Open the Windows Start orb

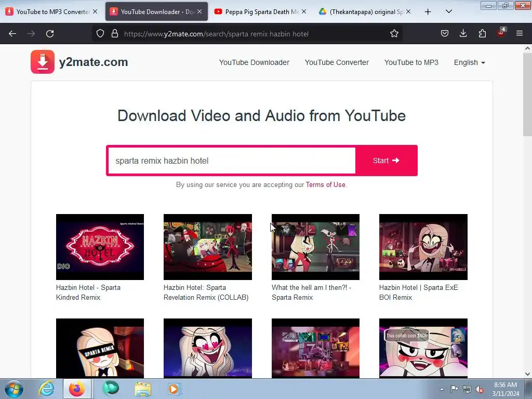point(14,389)
